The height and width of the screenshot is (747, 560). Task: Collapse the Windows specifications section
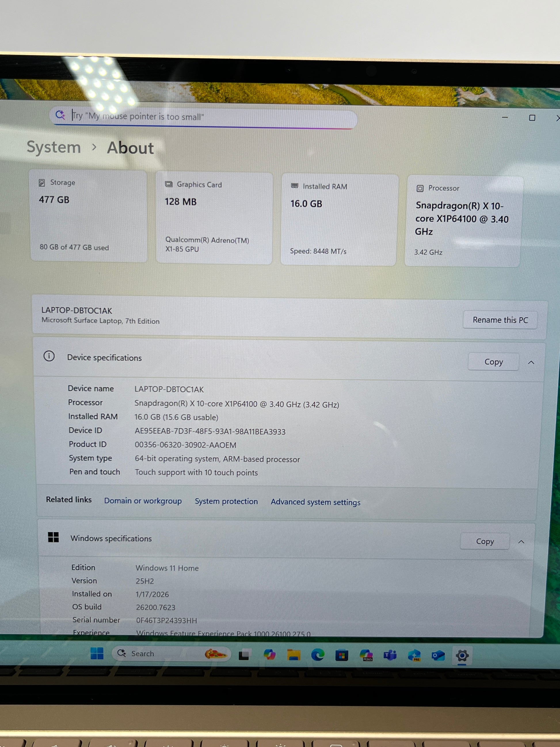coord(521,542)
